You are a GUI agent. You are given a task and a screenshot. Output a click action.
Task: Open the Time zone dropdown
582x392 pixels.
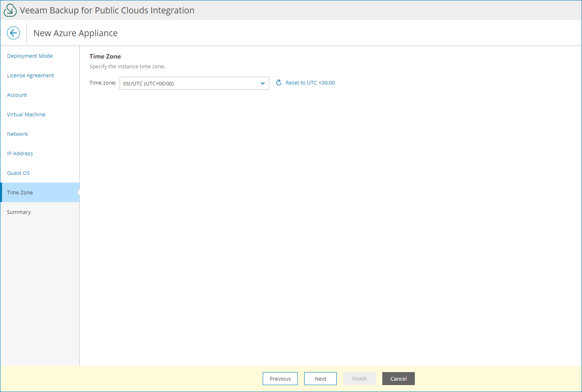194,83
